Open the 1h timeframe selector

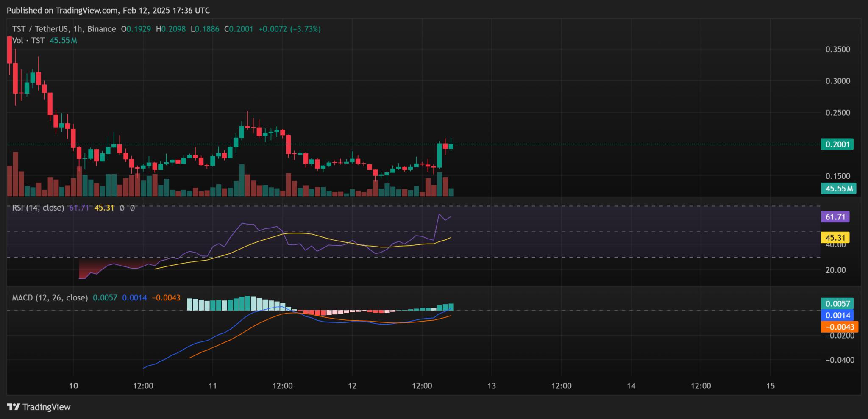point(78,29)
